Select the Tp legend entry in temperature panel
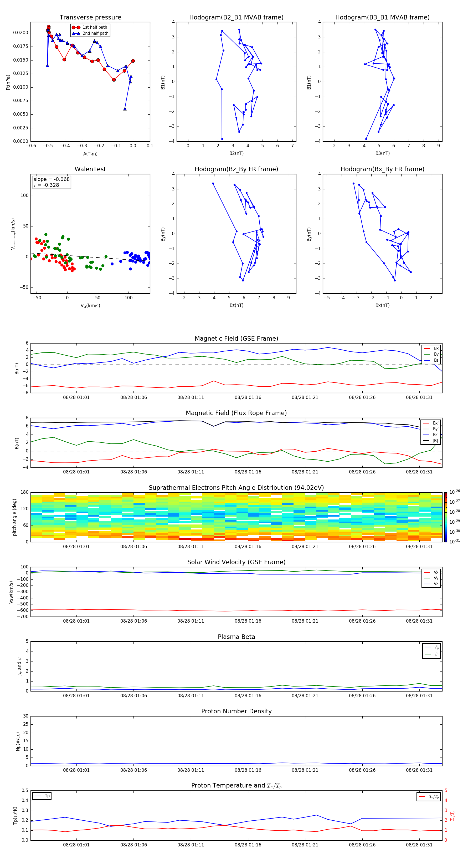Screen dimensions: 473x868 pos(42,796)
